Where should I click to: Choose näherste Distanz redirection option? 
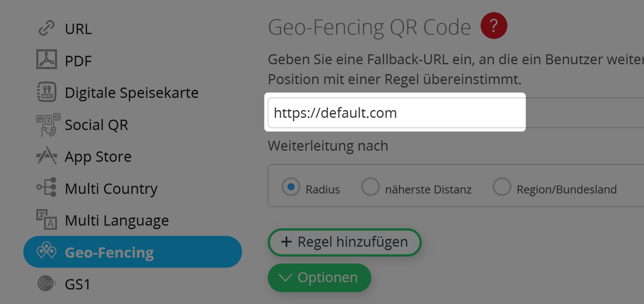click(370, 187)
